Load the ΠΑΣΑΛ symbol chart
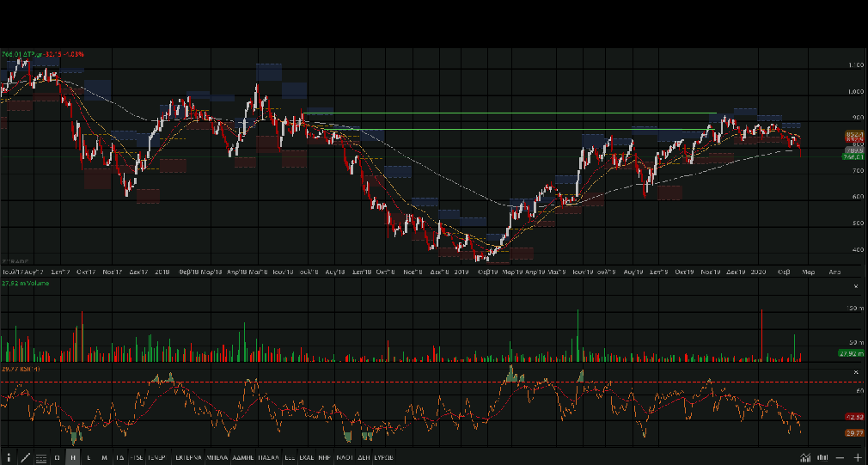Viewport: 868px width, 465px height. [271, 457]
